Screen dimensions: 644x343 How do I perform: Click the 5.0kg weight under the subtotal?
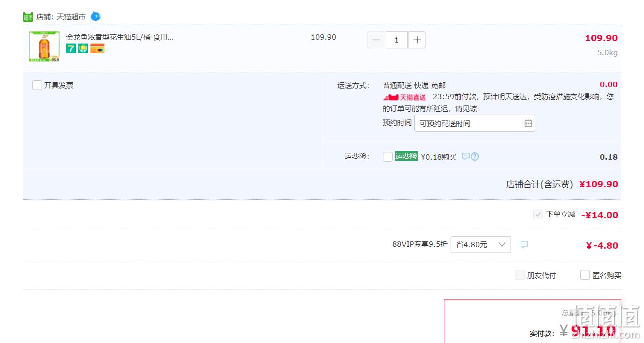coord(607,53)
